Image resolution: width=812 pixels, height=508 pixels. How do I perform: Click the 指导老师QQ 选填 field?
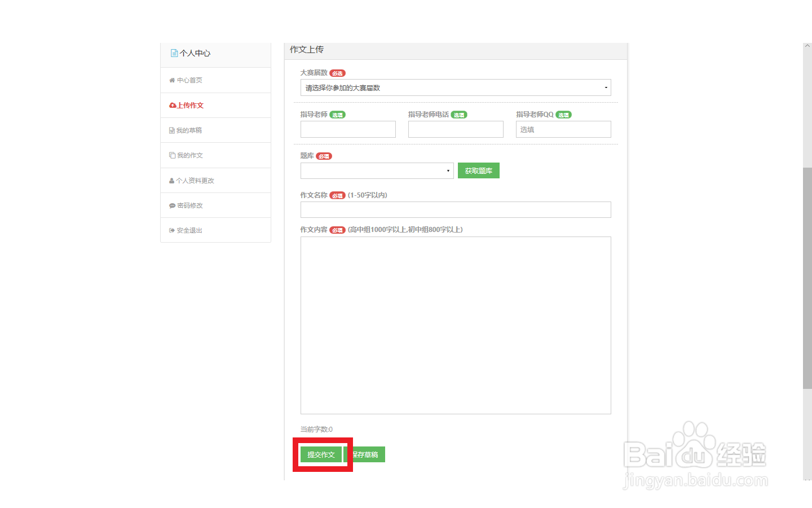pyautogui.click(x=563, y=129)
